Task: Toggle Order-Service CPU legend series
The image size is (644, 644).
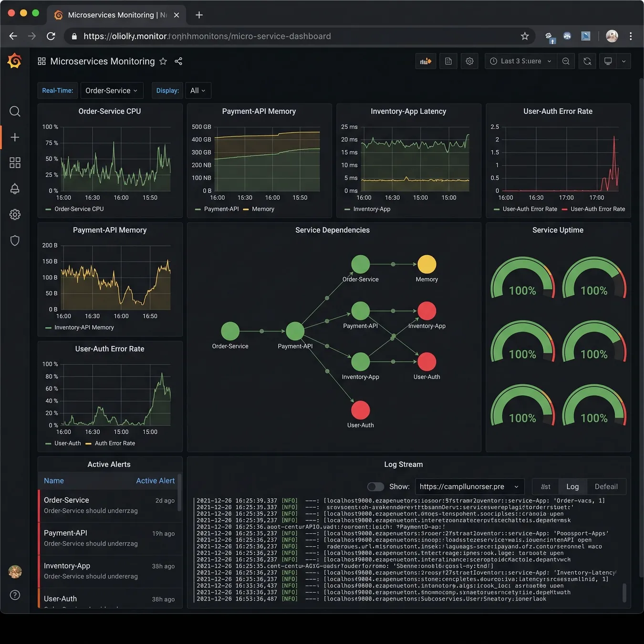Action: tap(74, 209)
